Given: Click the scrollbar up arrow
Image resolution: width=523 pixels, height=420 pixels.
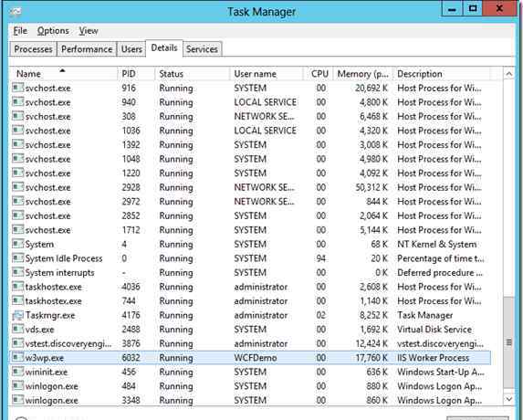Looking at the screenshot, I should [x=508, y=74].
